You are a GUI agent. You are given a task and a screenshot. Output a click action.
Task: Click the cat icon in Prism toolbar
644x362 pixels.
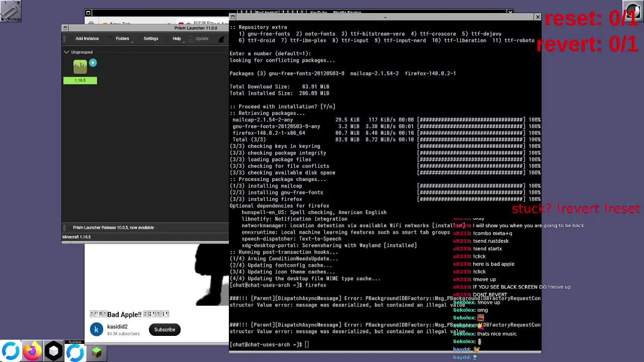(x=222, y=39)
